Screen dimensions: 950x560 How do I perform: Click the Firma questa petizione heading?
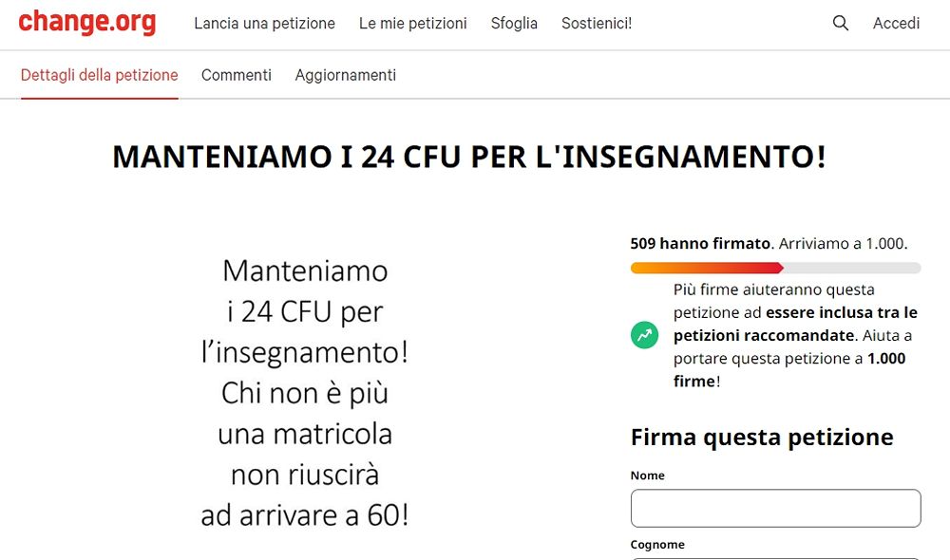(x=760, y=437)
